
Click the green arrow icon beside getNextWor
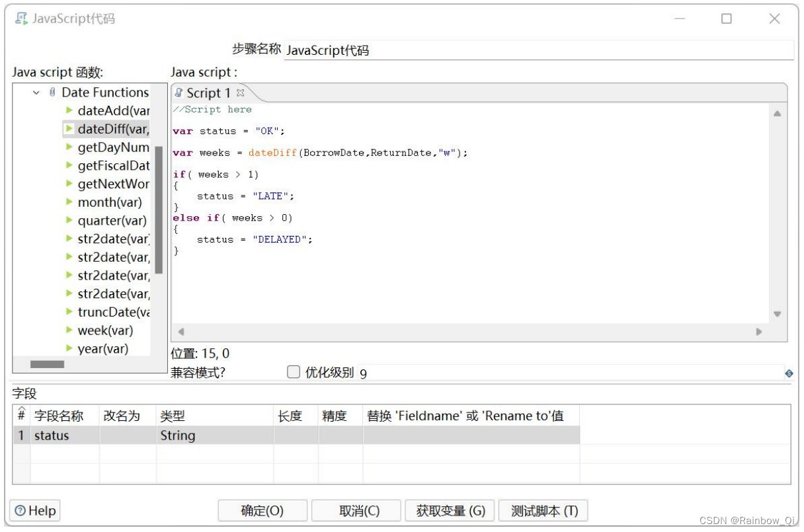coord(69,183)
